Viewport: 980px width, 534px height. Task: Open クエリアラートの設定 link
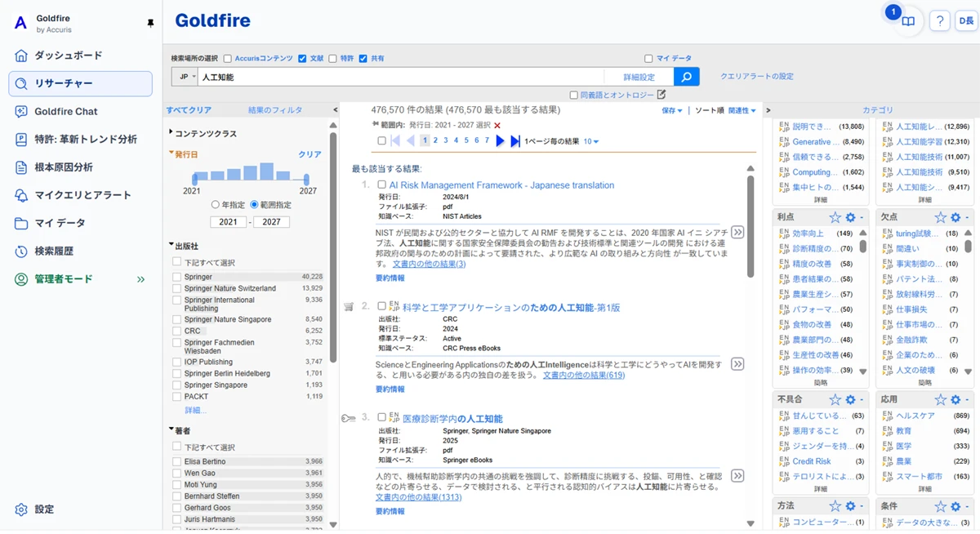757,77
